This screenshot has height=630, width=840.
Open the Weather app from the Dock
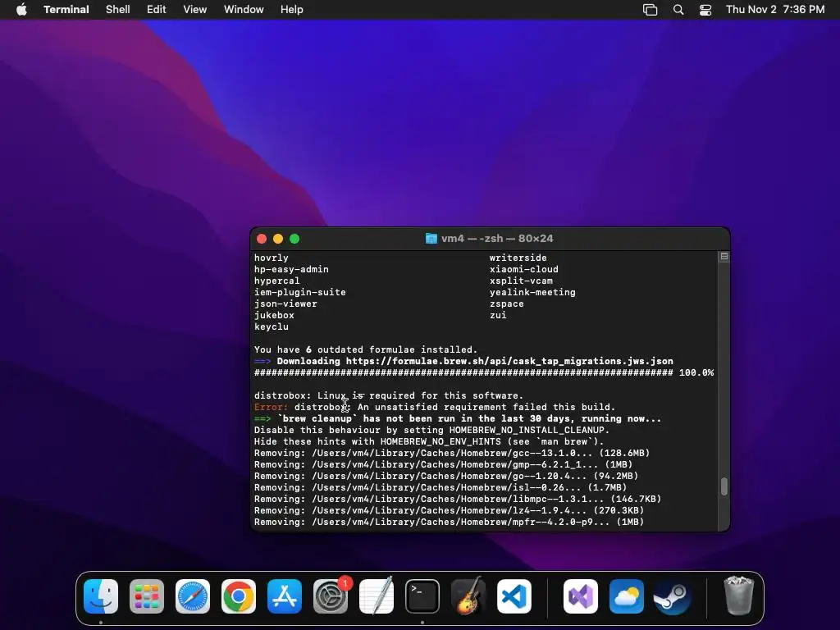626,596
